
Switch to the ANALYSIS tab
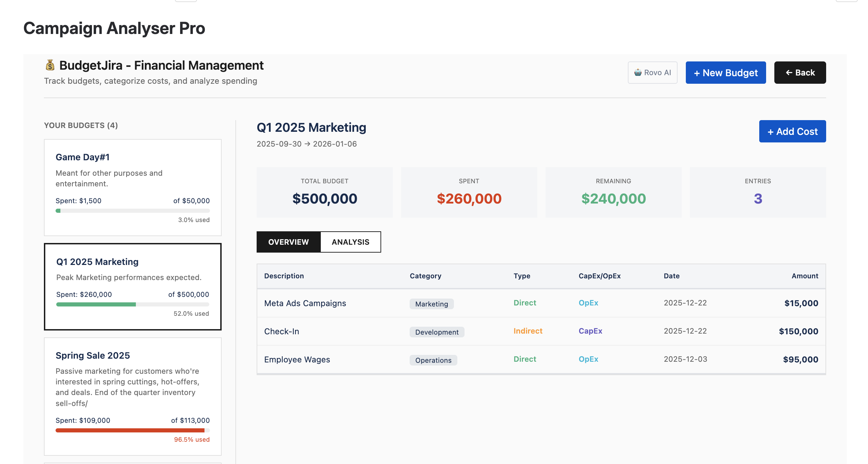(350, 242)
